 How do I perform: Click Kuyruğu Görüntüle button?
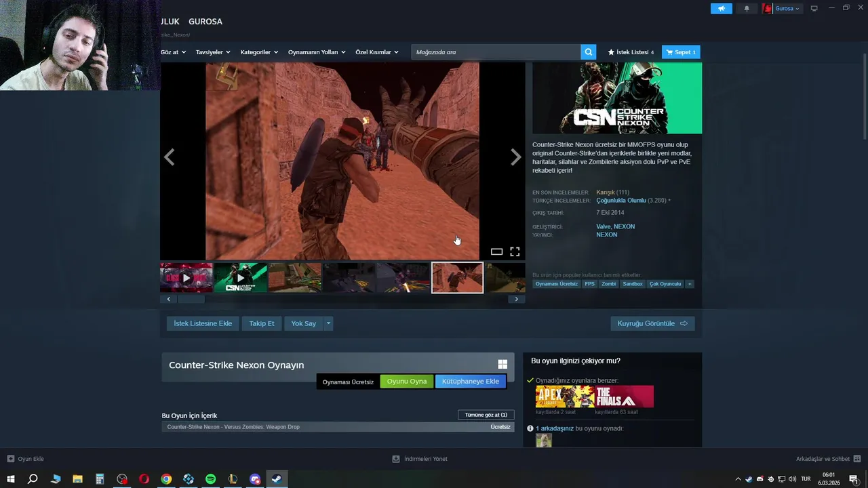coord(652,323)
